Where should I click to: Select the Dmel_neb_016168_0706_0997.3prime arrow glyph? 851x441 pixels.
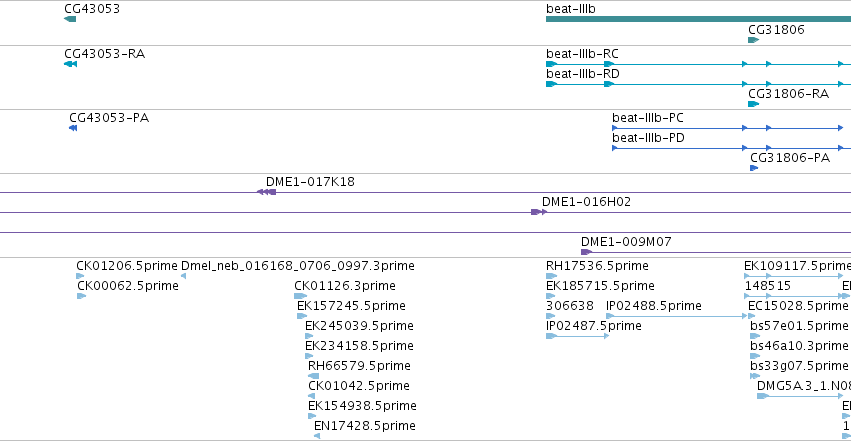point(183,276)
